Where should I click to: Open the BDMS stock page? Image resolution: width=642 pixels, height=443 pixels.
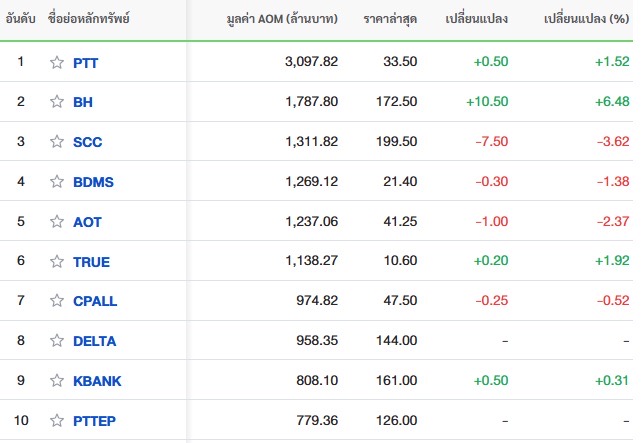coord(93,182)
